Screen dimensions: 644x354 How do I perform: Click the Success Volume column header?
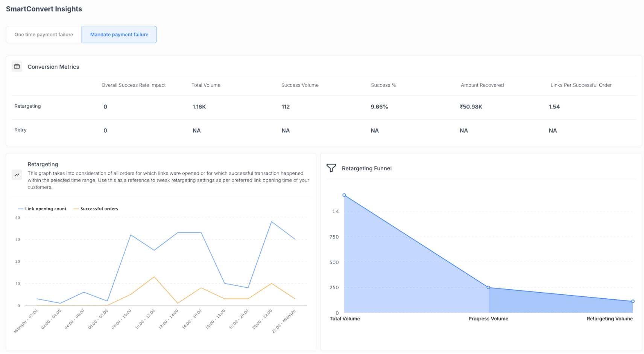click(x=300, y=85)
